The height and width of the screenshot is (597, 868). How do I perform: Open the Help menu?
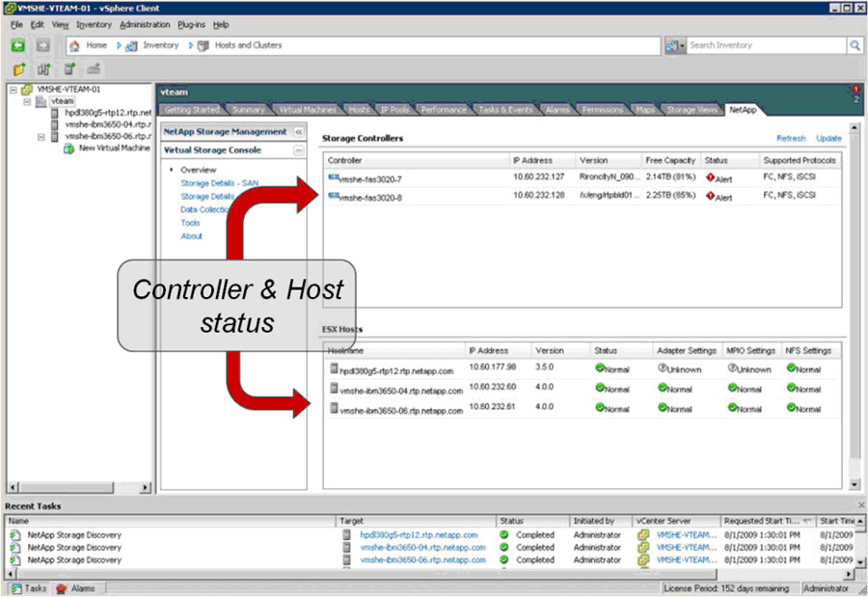click(x=221, y=25)
